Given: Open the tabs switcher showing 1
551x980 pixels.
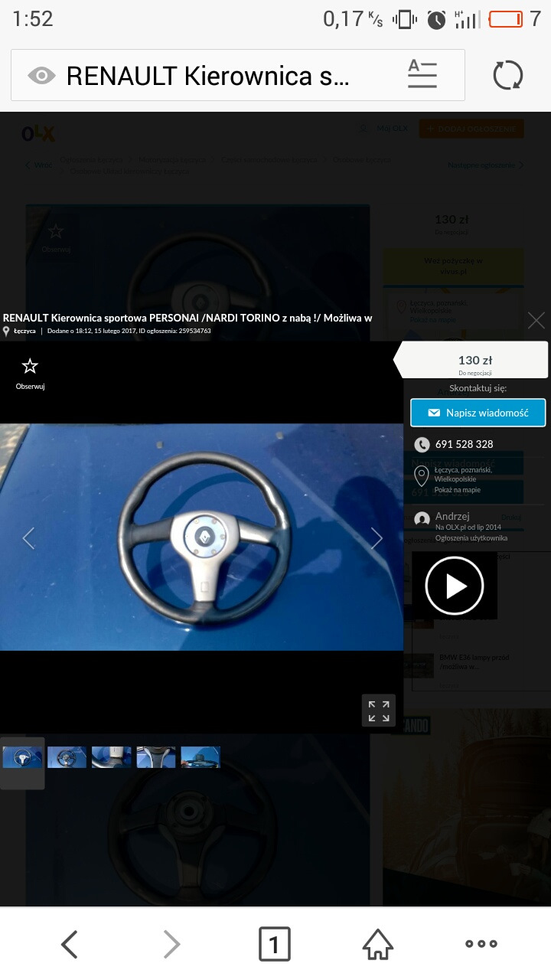Looking at the screenshot, I should [275, 944].
